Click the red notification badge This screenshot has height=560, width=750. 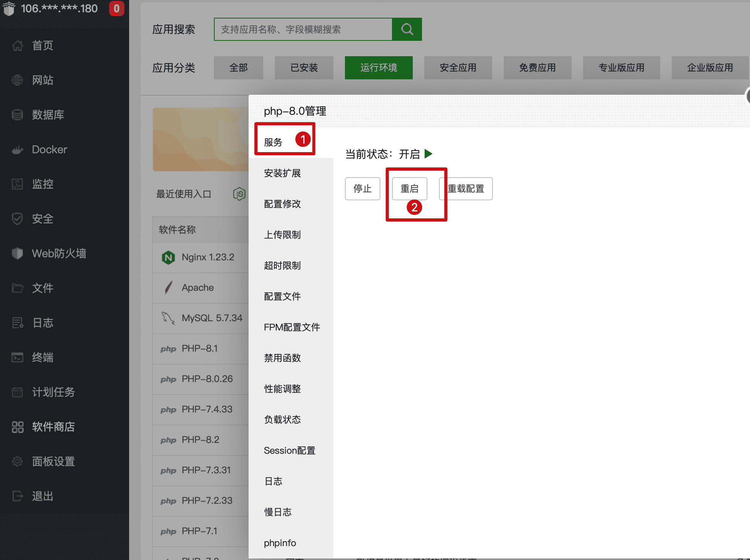click(x=116, y=8)
